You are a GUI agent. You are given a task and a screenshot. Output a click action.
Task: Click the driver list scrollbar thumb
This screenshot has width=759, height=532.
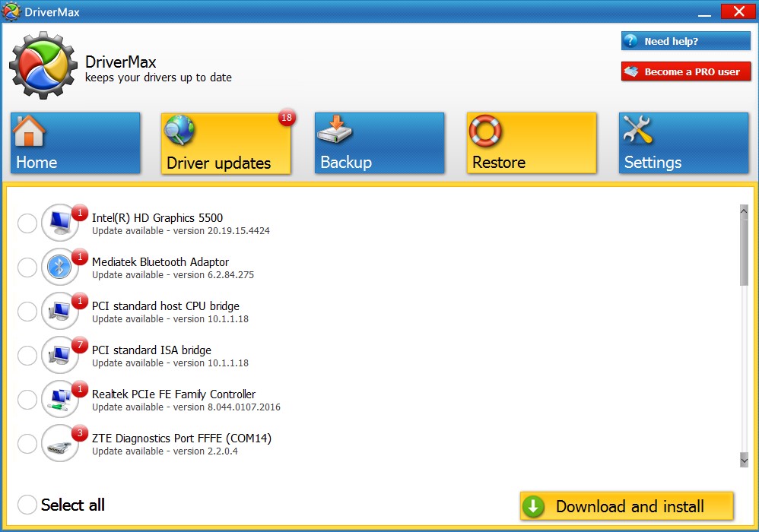click(744, 252)
